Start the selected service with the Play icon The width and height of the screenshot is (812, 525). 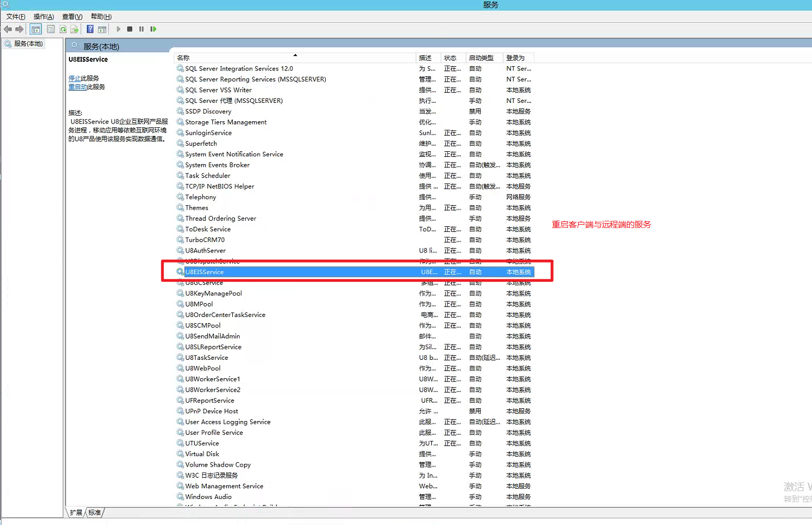pos(118,29)
